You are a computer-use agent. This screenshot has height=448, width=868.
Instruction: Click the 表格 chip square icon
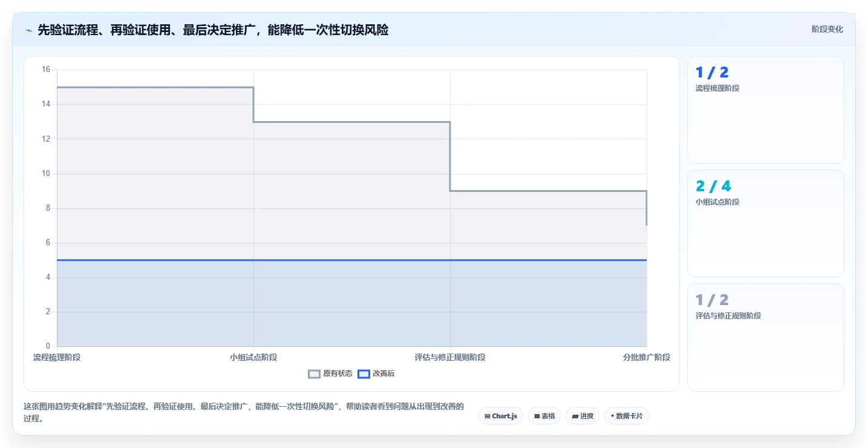[537, 417]
